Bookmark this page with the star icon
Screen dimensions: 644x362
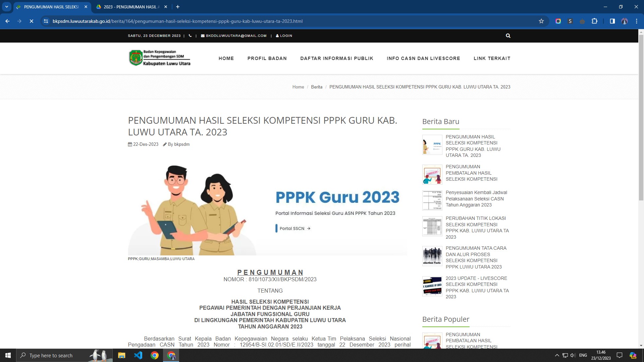[x=541, y=21]
